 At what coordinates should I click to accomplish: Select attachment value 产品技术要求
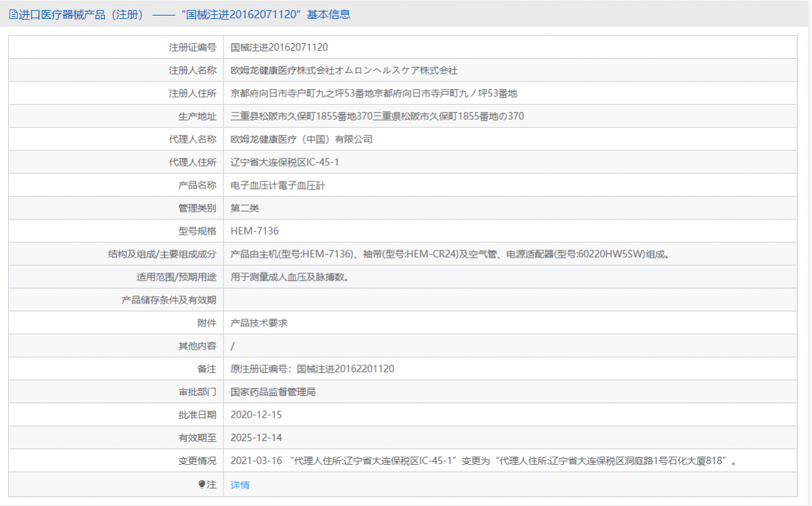coord(259,323)
